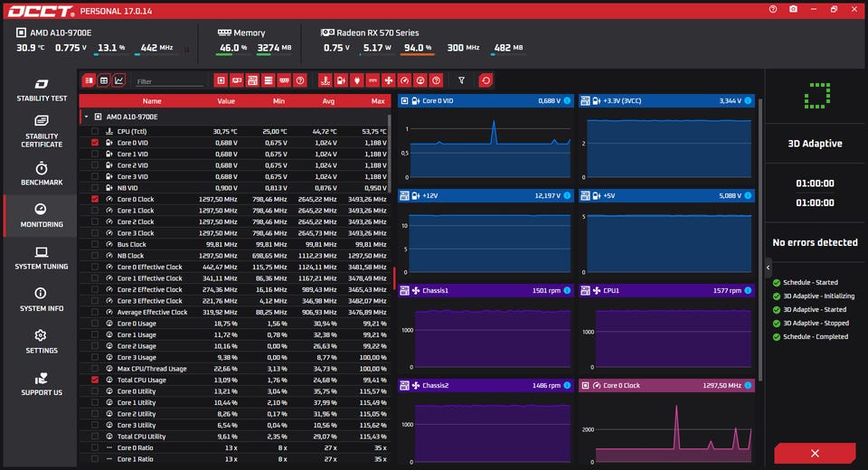
Task: Open the Stability Certificate section
Action: coord(42,132)
